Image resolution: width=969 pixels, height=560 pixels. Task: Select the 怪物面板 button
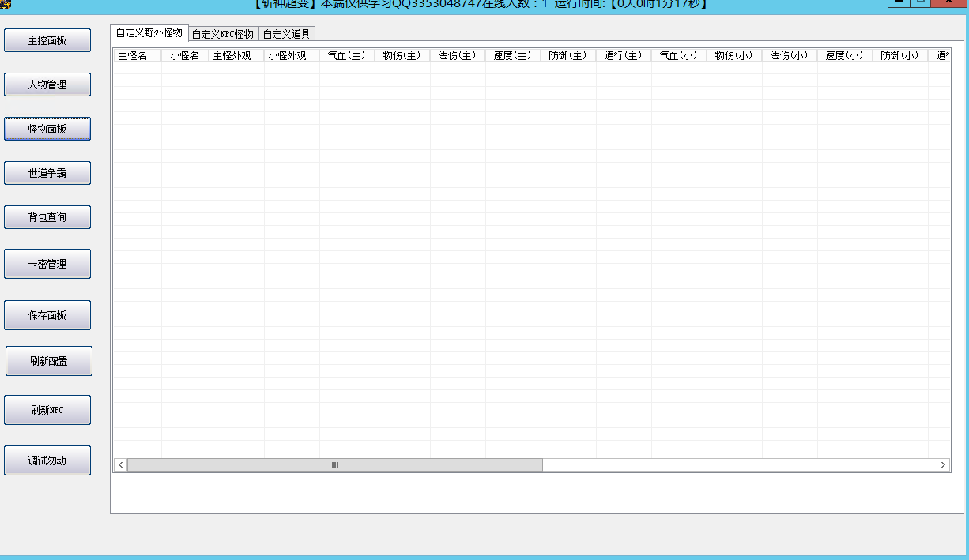[47, 130]
